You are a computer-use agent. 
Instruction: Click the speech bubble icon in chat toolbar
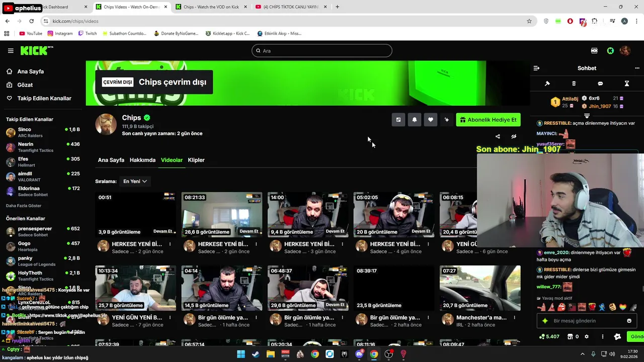600,83
